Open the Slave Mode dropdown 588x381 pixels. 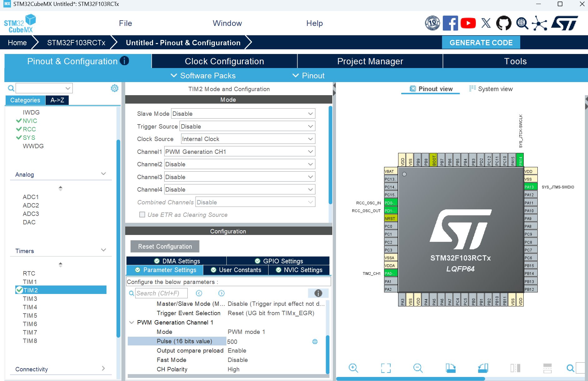[243, 114]
